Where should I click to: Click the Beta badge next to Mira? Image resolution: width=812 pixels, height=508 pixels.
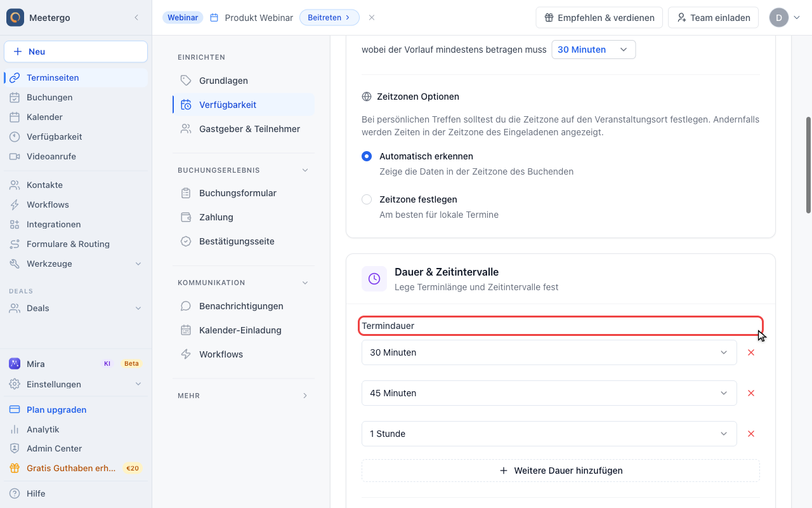(x=131, y=364)
